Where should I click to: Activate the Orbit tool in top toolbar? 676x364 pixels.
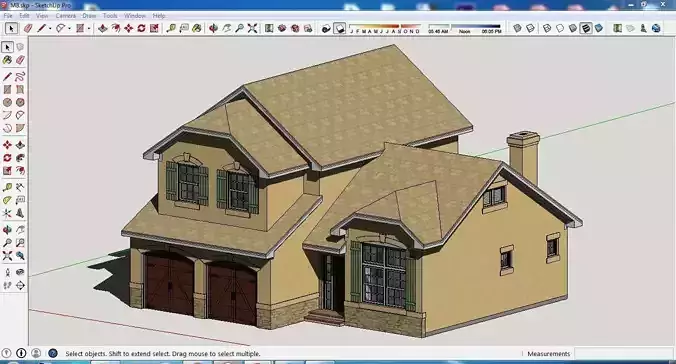pyautogui.click(x=213, y=28)
